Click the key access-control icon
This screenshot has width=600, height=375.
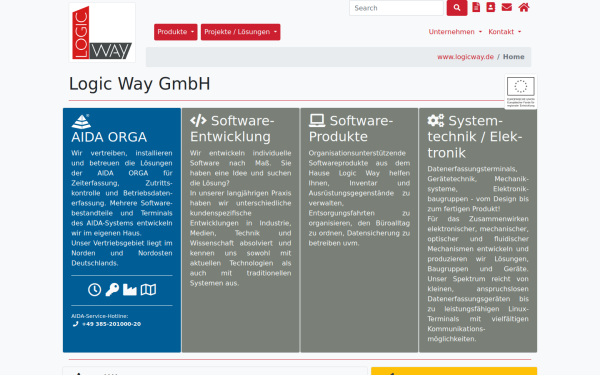tap(112, 290)
